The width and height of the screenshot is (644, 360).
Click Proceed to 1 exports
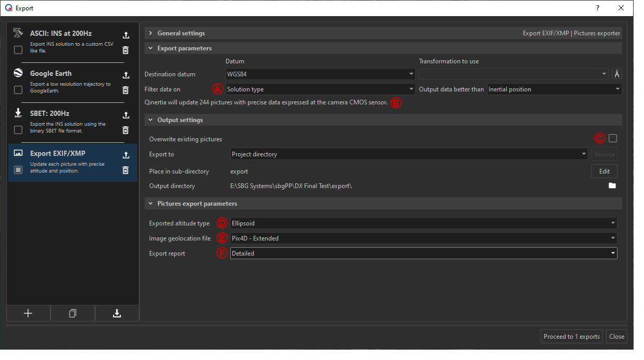571,337
